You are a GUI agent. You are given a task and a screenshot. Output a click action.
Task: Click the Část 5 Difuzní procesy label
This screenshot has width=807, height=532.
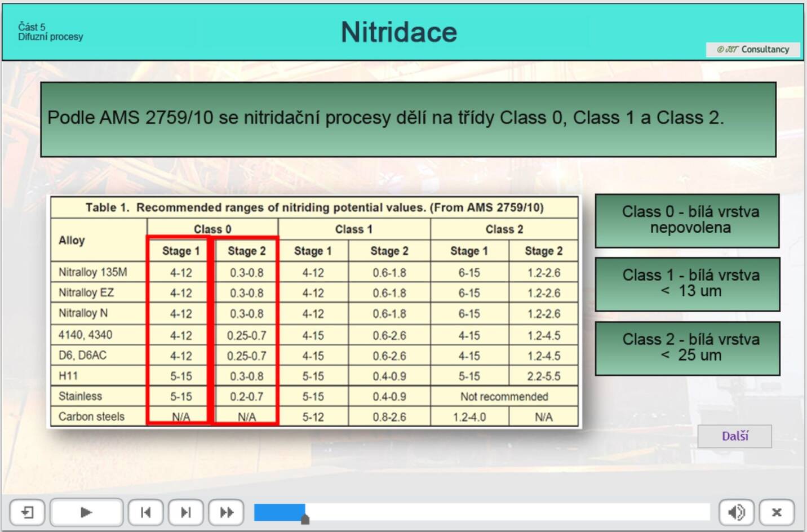[50, 32]
